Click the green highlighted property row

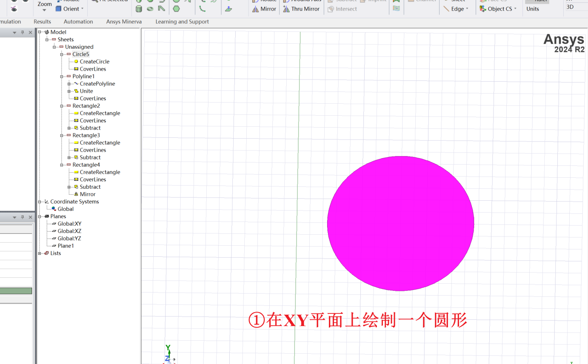[16, 291]
